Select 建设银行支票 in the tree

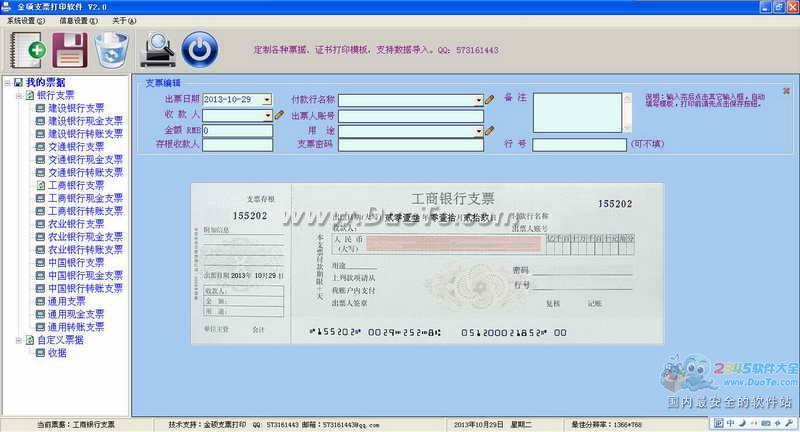[x=76, y=108]
